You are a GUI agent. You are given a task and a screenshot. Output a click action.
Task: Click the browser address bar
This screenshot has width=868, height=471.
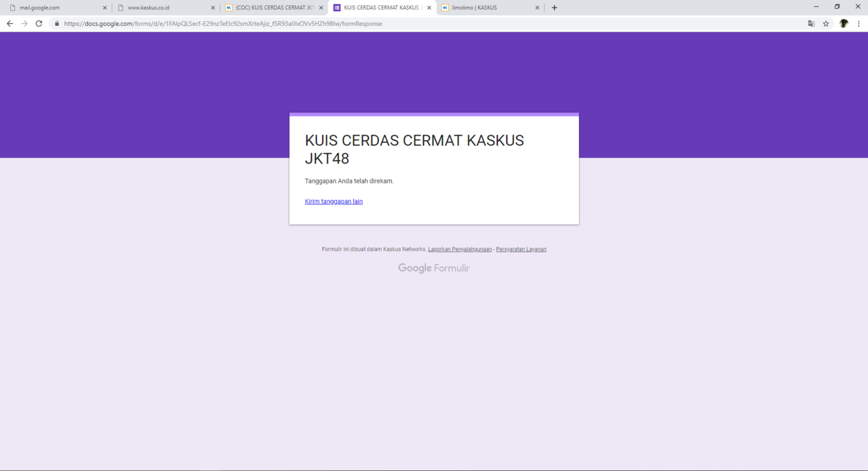(x=271, y=23)
